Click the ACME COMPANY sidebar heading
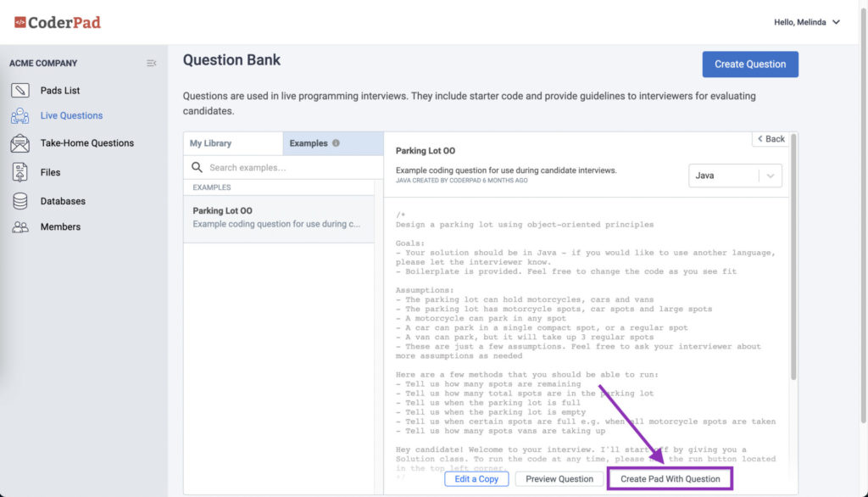The height and width of the screenshot is (497, 868). click(43, 63)
